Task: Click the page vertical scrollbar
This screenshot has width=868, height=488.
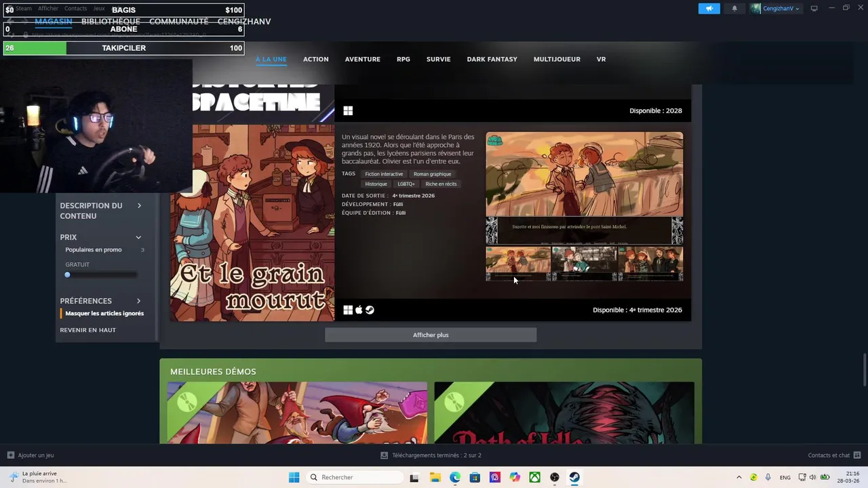Action: coord(864,369)
